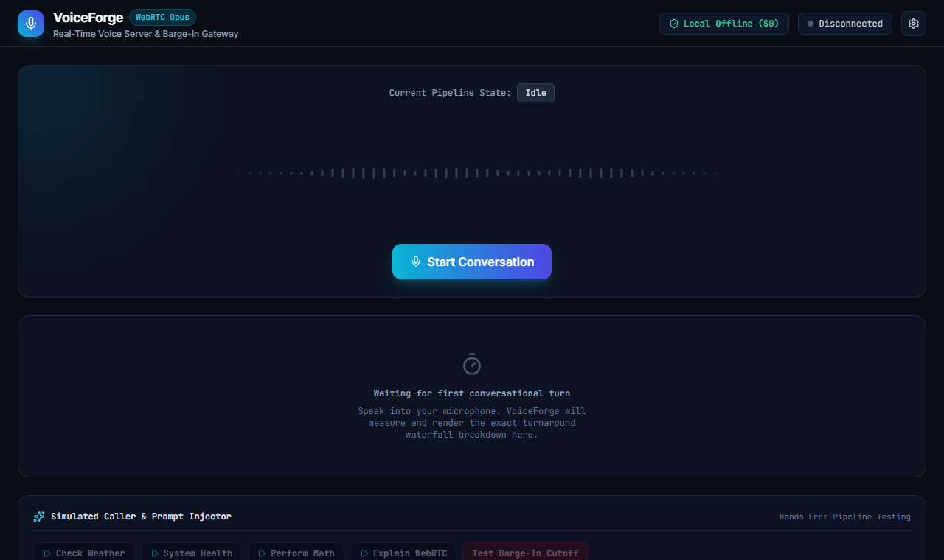This screenshot has width=944, height=560.
Task: Click the VoiceForge microphone logo icon
Action: pos(31,24)
